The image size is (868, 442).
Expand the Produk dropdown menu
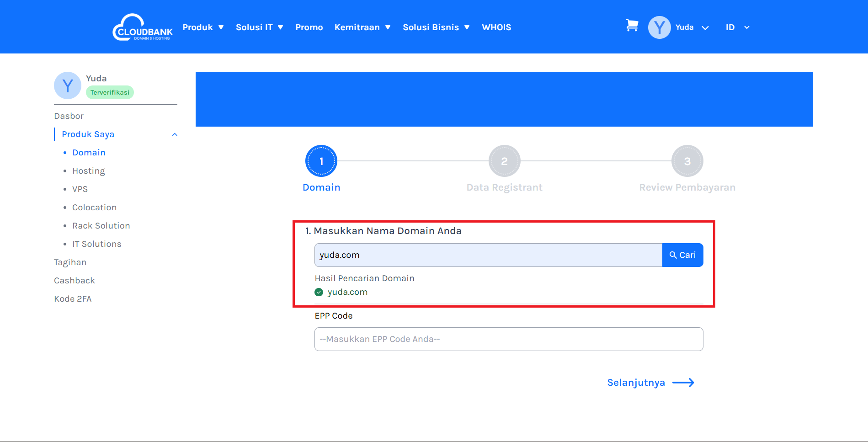point(203,27)
